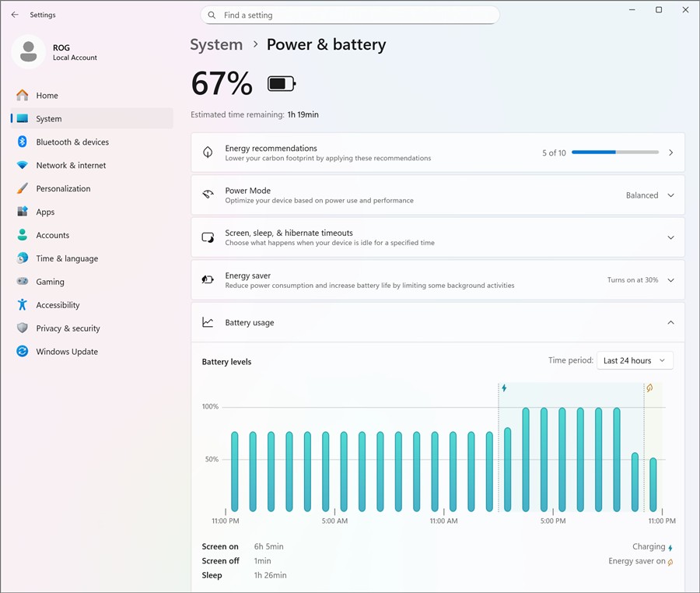Click the back arrow in Settings
Image resolution: width=700 pixels, height=593 pixels.
pos(15,15)
